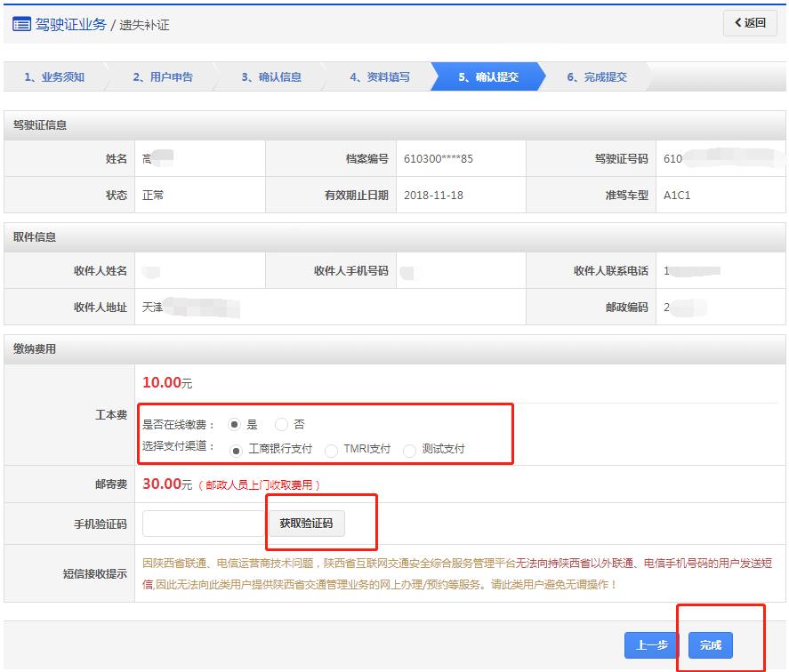Click the 取件信息 section header
The height and width of the screenshot is (672, 789).
pos(36,237)
